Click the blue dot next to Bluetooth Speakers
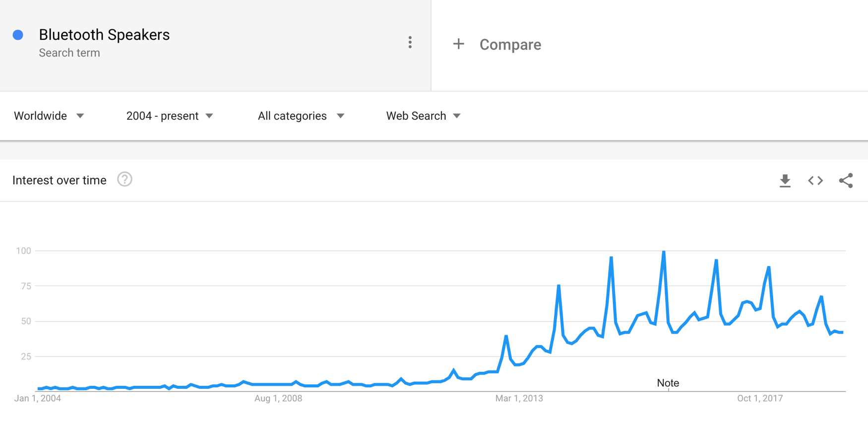 click(x=18, y=35)
